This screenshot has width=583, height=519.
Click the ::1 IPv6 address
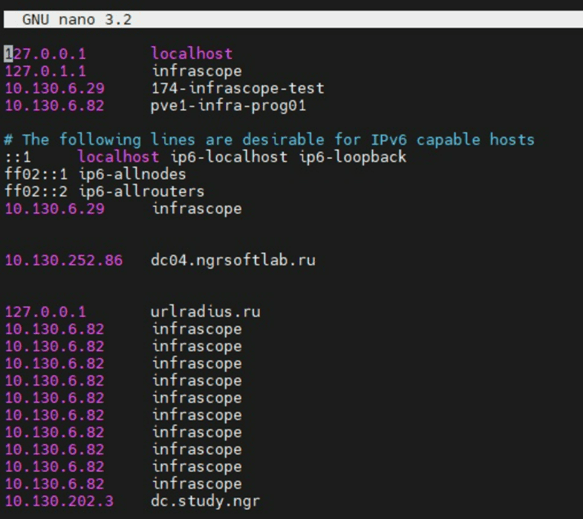[17, 157]
